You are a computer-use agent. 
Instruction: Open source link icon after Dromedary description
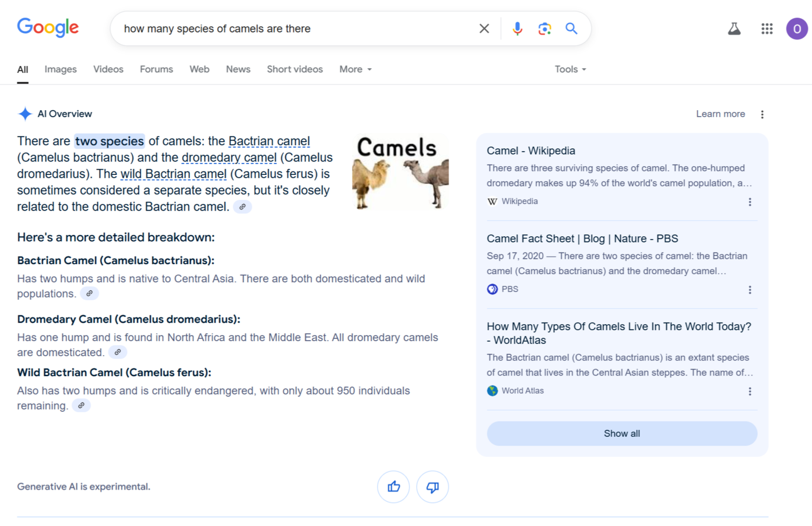[x=118, y=352]
